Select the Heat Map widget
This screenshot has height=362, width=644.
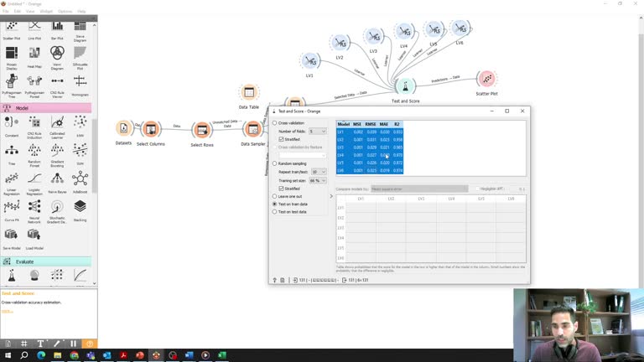pos(34,58)
